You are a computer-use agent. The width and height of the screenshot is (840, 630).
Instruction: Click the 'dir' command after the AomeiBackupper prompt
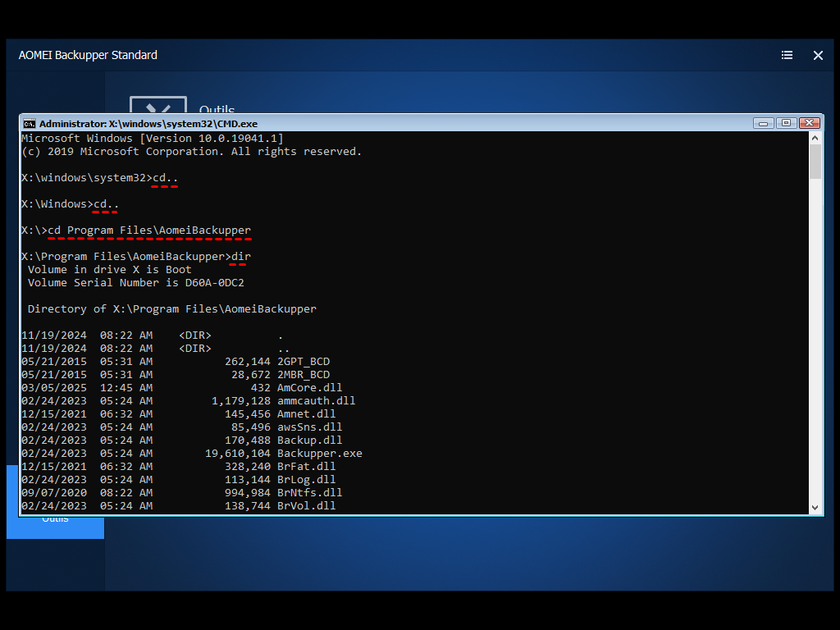(241, 257)
